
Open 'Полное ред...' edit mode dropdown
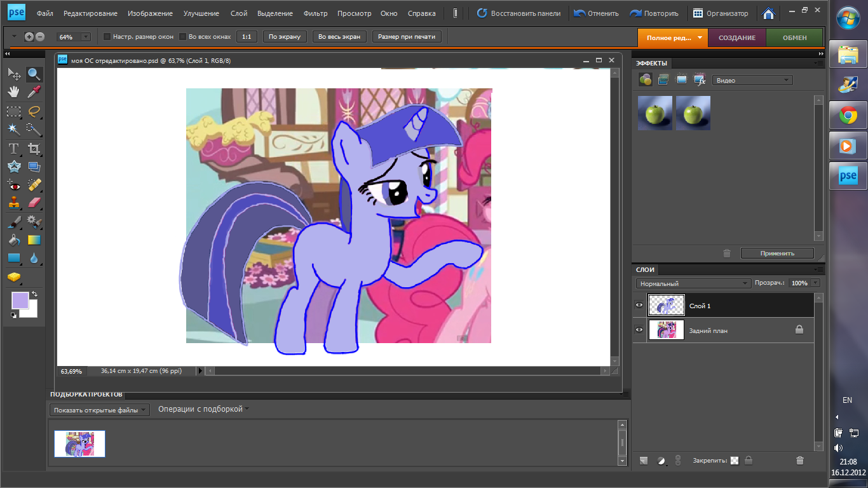click(x=673, y=37)
